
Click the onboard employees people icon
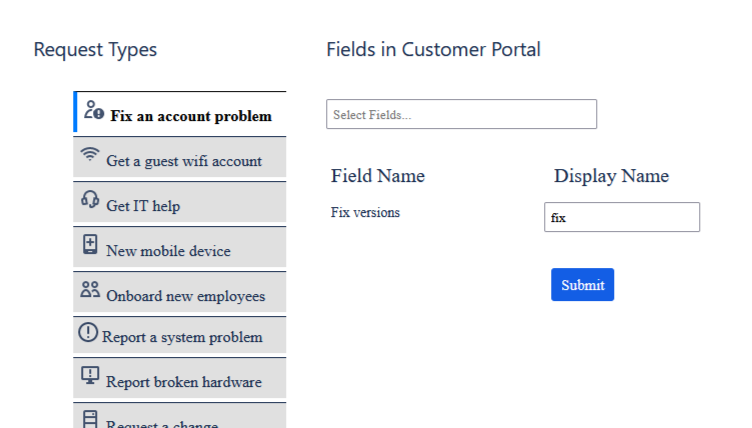click(x=90, y=290)
